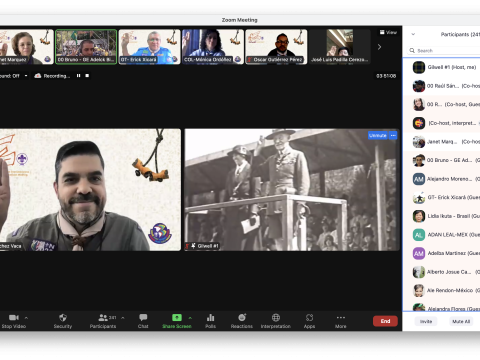Select the Oscar Gutiérrez Pérez thumbnail
Viewport: 480px width, 360px height.
point(276,47)
